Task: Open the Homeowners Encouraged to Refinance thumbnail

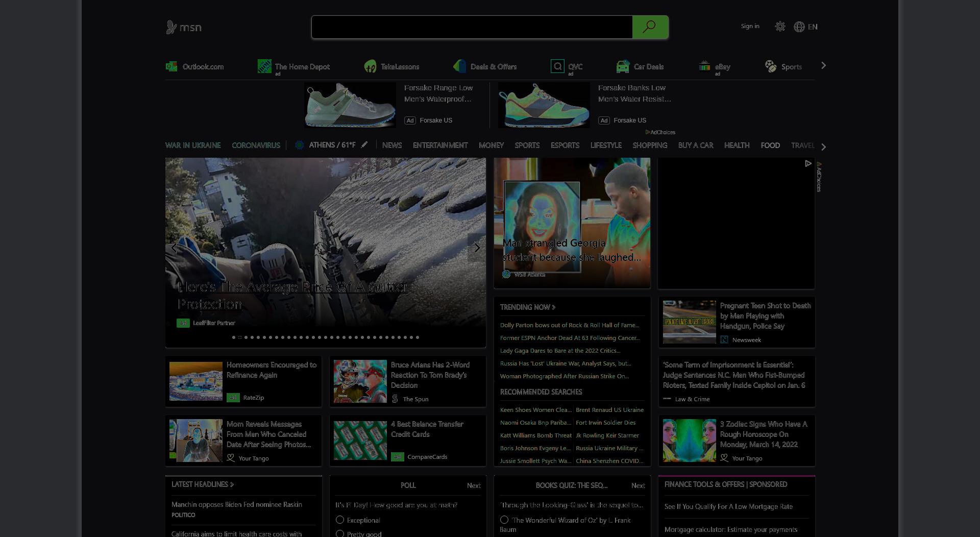Action: pyautogui.click(x=196, y=381)
